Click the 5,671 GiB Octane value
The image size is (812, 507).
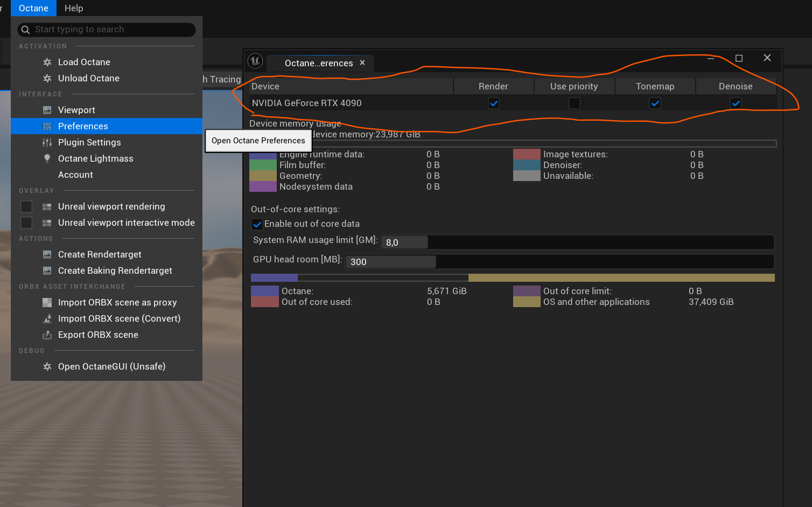(447, 291)
